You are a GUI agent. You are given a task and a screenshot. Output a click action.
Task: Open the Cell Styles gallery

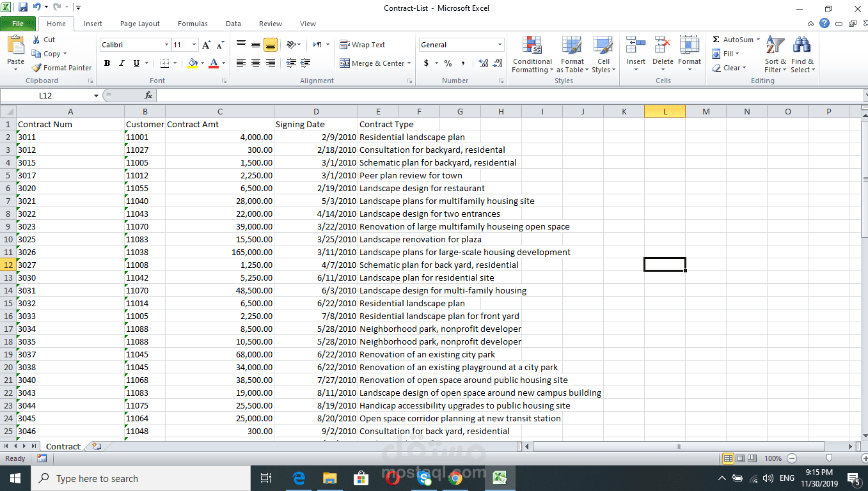pyautogui.click(x=603, y=55)
